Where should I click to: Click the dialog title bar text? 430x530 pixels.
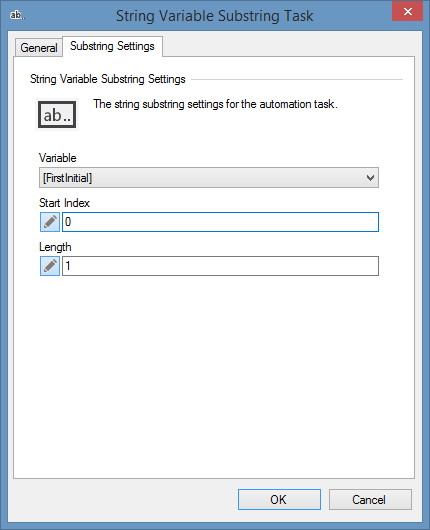(215, 16)
